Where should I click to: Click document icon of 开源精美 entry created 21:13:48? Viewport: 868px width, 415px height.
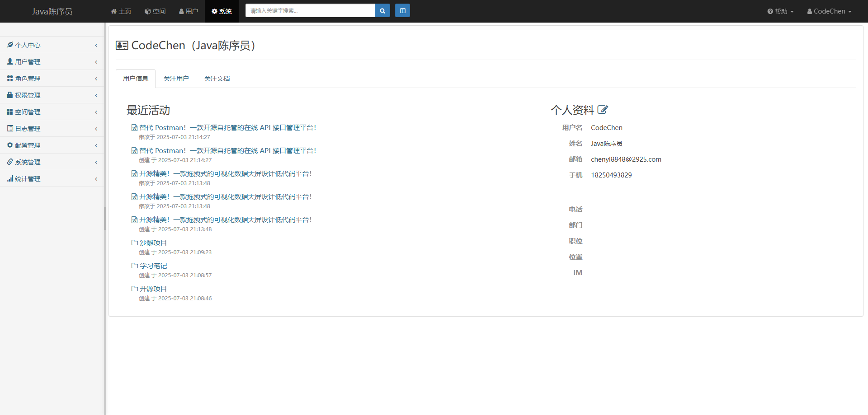click(x=134, y=220)
